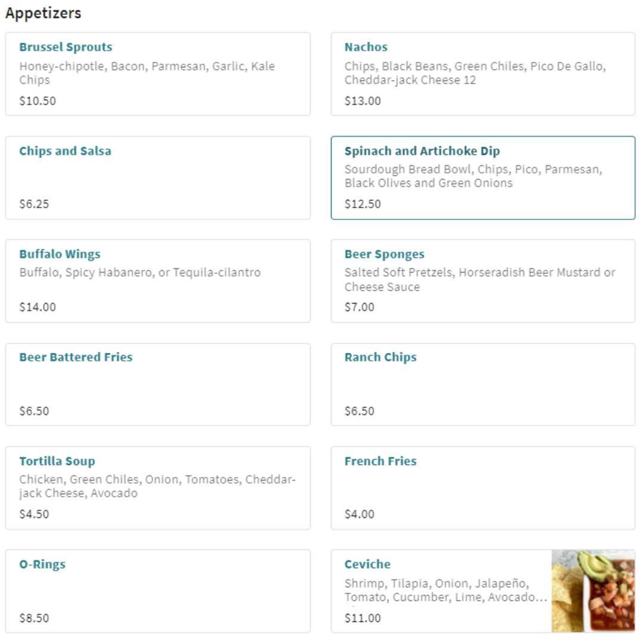
Task: Select the Nachos appetizer card
Action: (x=483, y=74)
